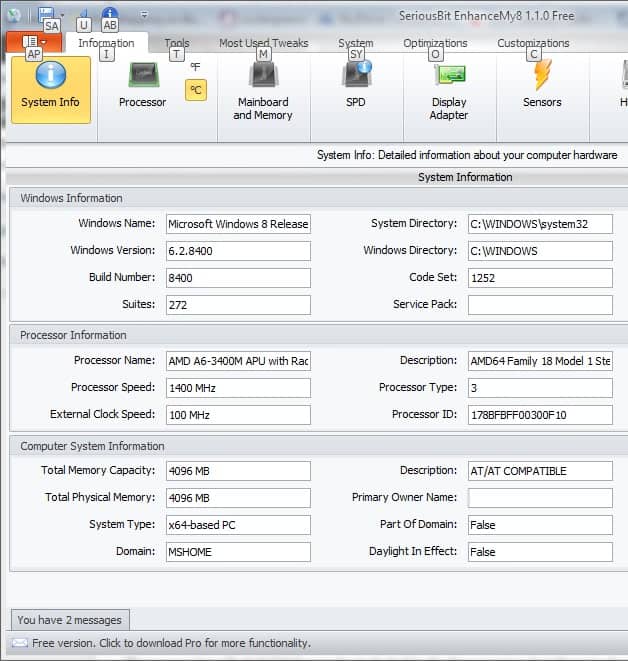Click the floppy disk save icon

[x=46, y=15]
